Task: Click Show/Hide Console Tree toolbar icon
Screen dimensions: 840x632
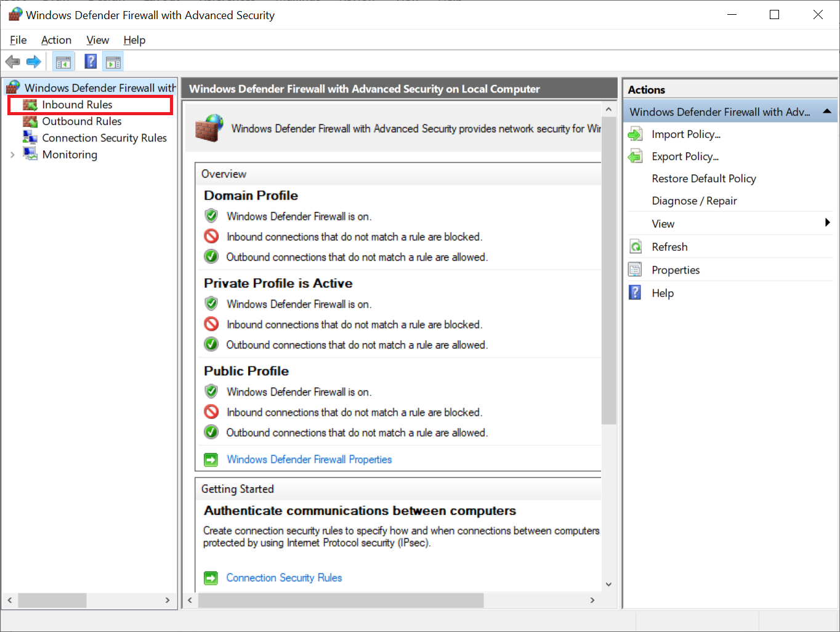Action: tap(63, 62)
